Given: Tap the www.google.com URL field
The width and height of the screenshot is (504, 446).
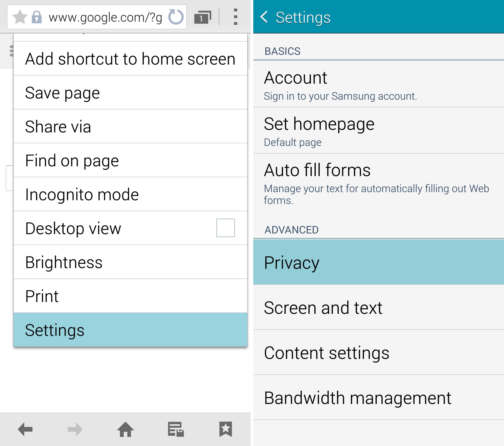Looking at the screenshot, I should click(106, 17).
